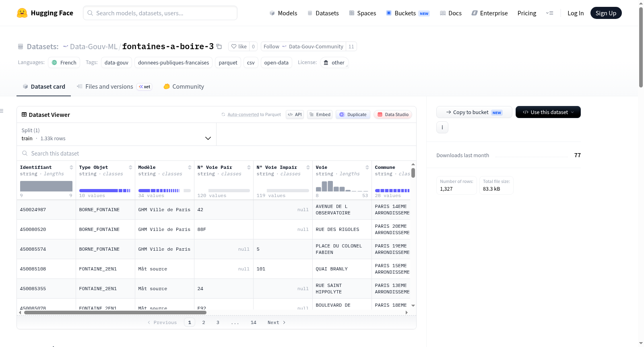644x347 pixels.
Task: Open the Pricing page
Action: point(527,13)
